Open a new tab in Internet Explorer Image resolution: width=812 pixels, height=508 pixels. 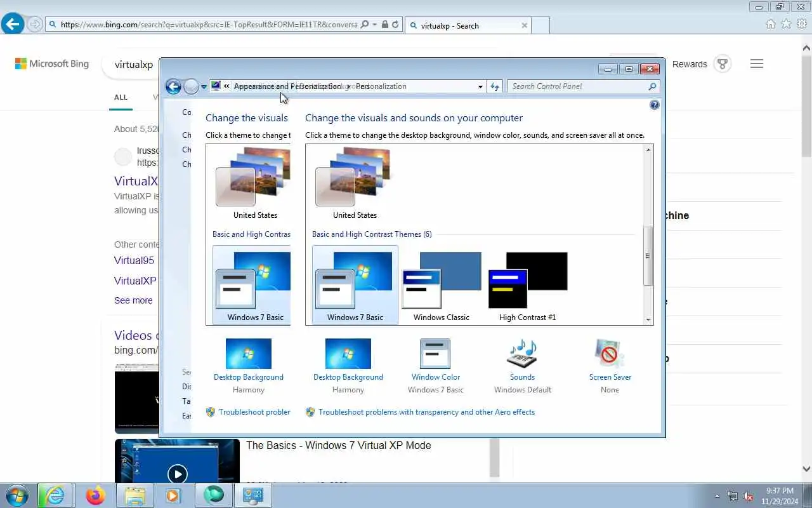540,25
